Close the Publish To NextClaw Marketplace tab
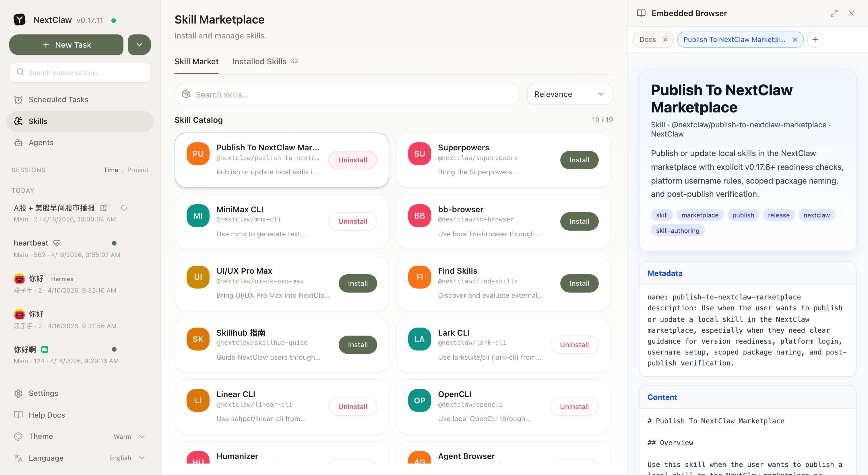The image size is (868, 475). (795, 39)
